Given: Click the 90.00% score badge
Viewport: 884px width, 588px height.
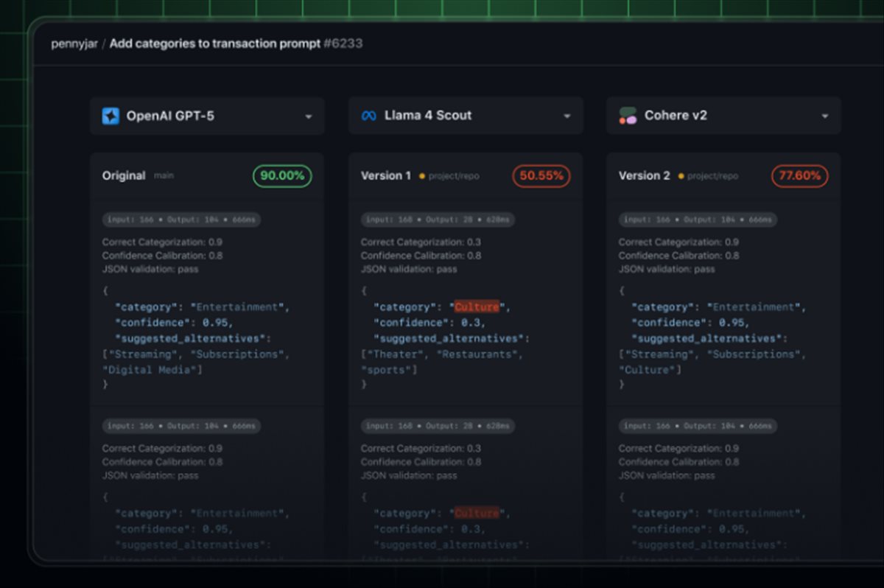Looking at the screenshot, I should (282, 175).
